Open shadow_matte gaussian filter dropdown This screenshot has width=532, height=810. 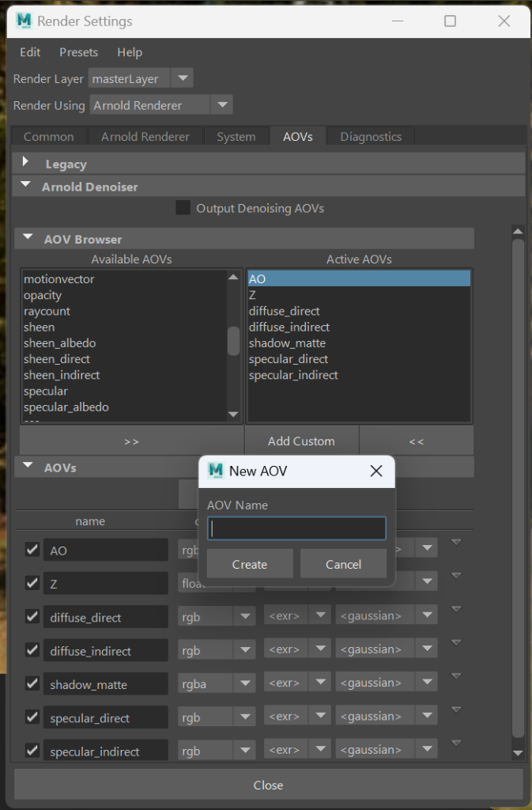[x=387, y=683]
